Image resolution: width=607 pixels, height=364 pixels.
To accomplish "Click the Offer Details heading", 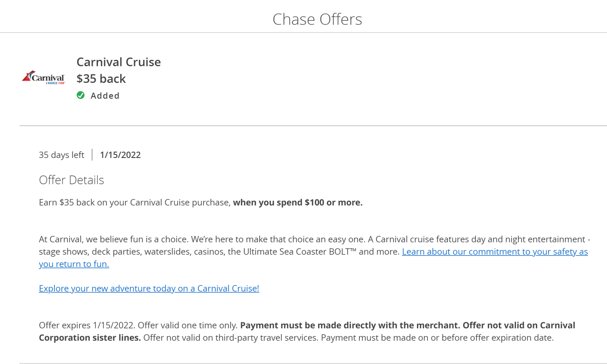I will coord(71,180).
